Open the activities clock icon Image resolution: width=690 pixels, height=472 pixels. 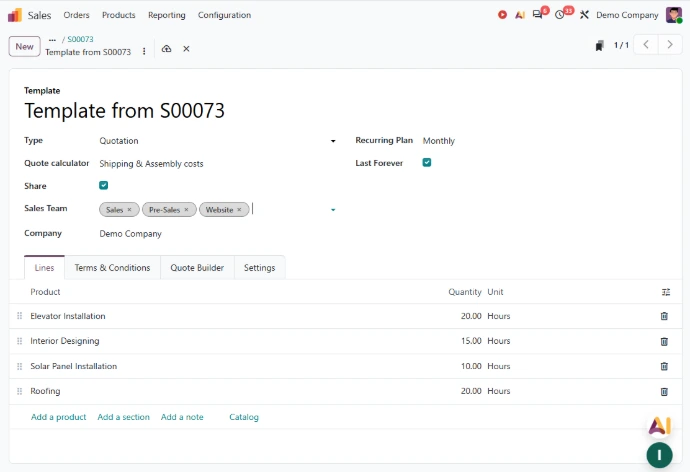tap(559, 15)
